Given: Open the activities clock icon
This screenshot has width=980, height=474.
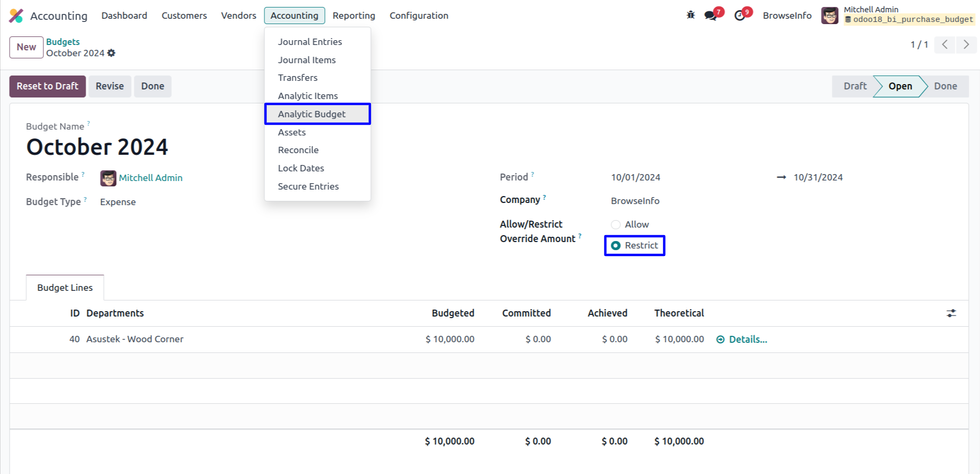Looking at the screenshot, I should (740, 16).
